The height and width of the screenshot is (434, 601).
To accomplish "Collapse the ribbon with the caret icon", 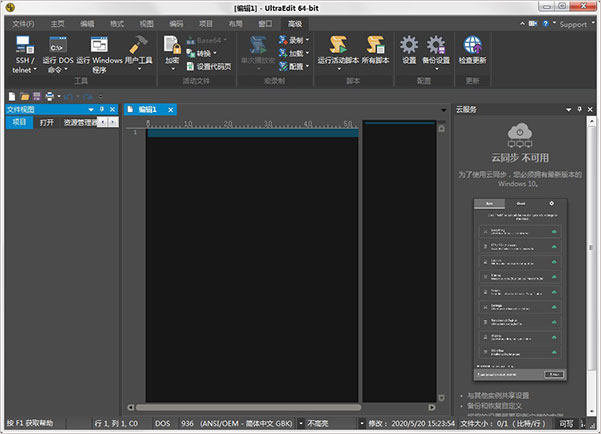I will tap(522, 24).
